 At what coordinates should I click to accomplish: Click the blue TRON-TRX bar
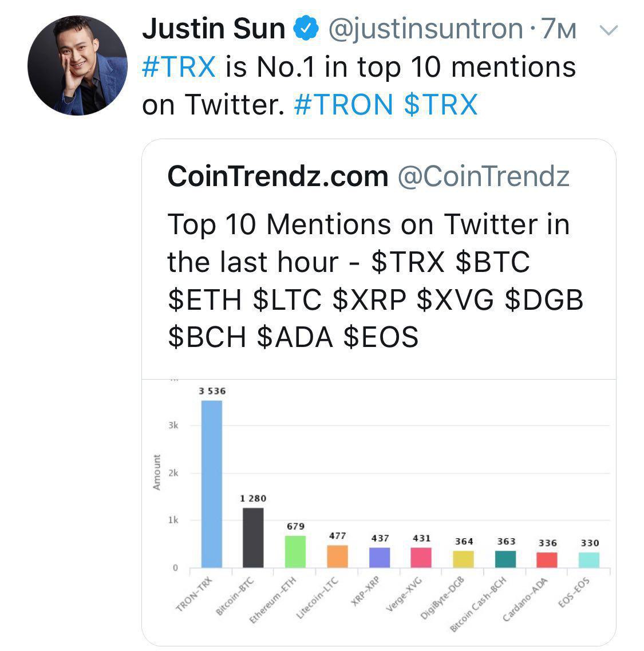tap(212, 484)
